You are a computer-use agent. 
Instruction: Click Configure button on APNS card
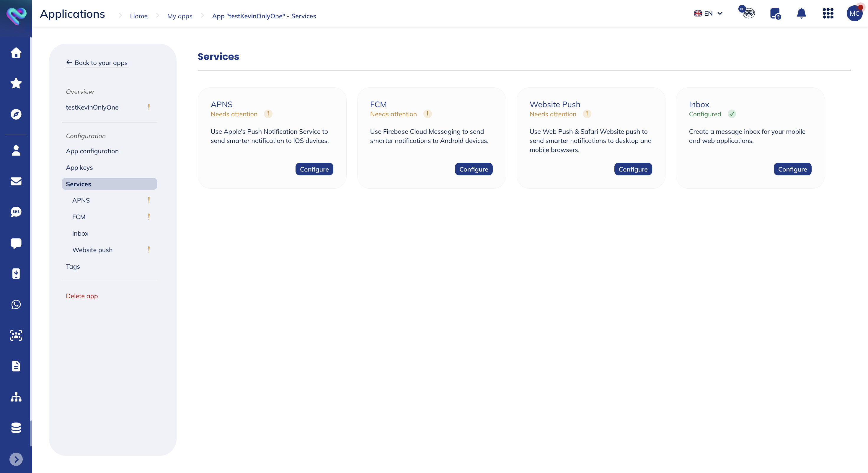pyautogui.click(x=314, y=169)
